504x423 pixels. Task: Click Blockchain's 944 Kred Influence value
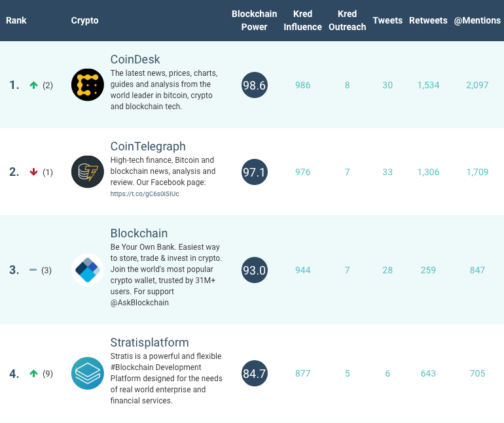[303, 270]
